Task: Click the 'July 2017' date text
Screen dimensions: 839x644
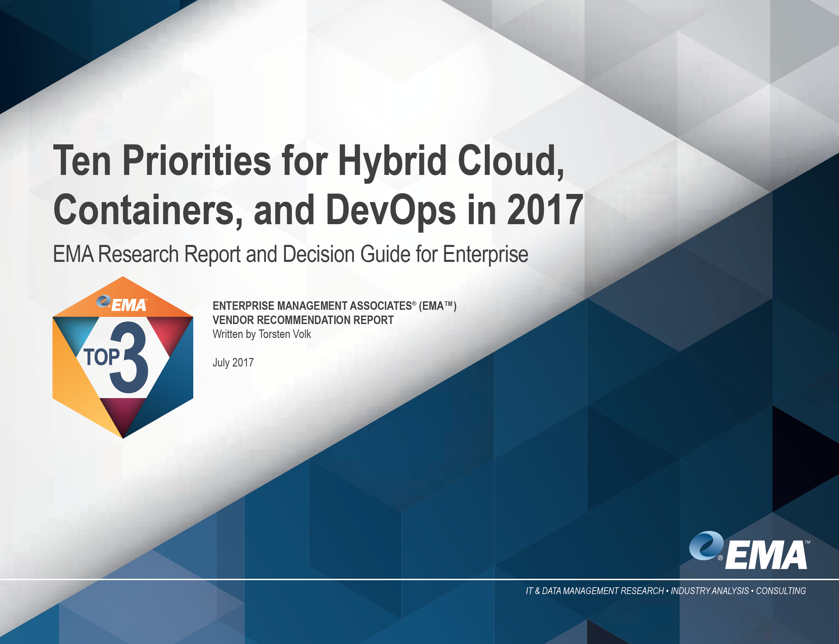Action: click(233, 363)
